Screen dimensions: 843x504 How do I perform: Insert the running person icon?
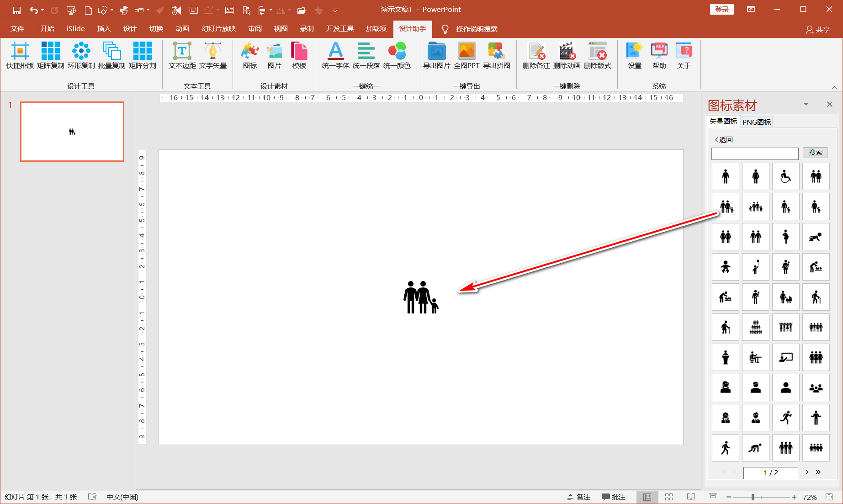(786, 418)
